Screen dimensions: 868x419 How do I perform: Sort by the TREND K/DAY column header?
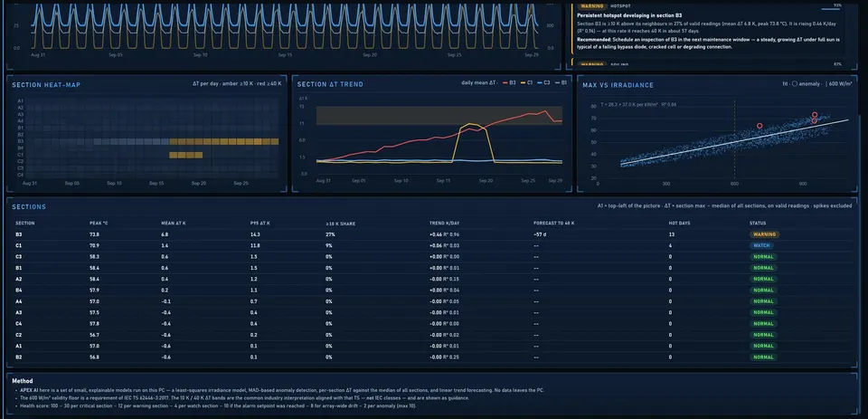click(445, 224)
